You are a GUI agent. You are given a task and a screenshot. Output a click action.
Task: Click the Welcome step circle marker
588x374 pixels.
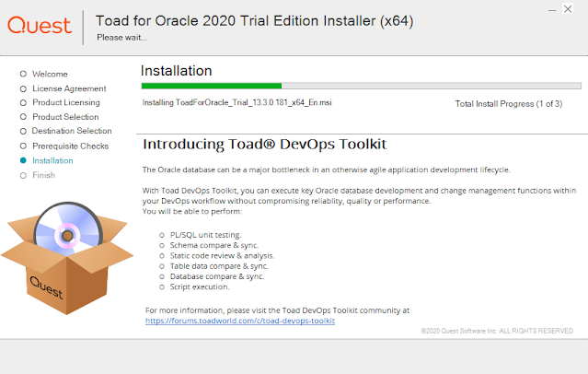pyautogui.click(x=23, y=74)
